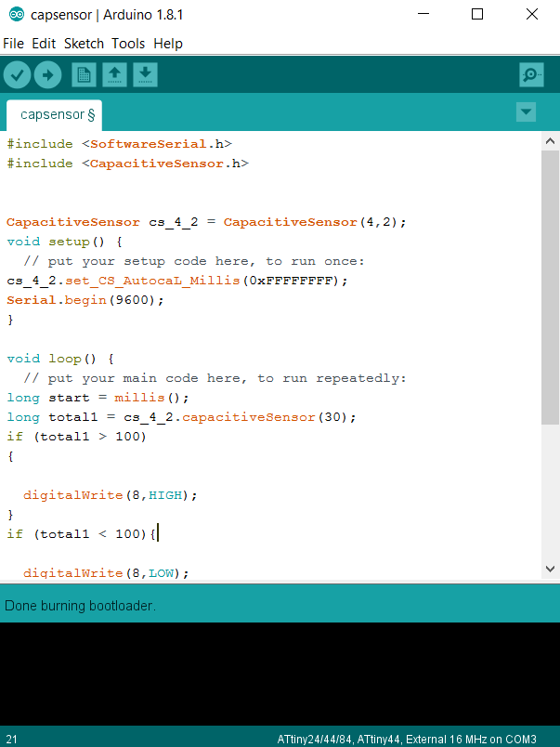Click the SoftwareSerial.h include line
This screenshot has width=560, height=747.
(x=119, y=144)
